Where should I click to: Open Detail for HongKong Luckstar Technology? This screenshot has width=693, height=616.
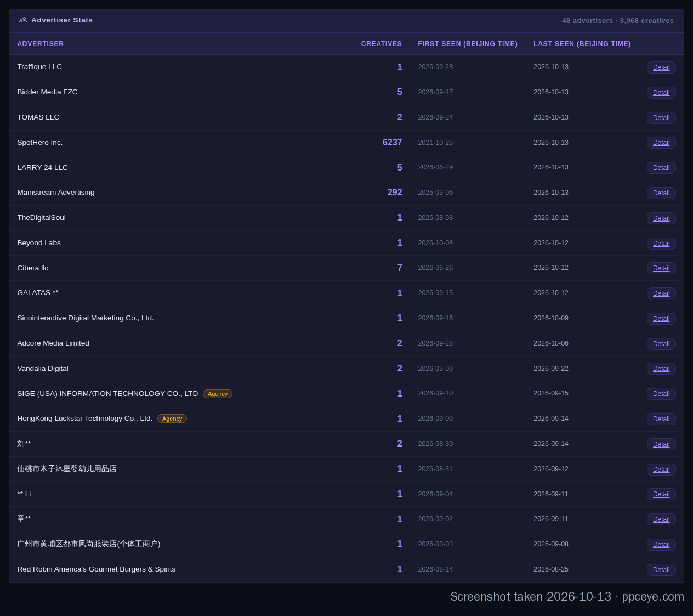tap(661, 419)
